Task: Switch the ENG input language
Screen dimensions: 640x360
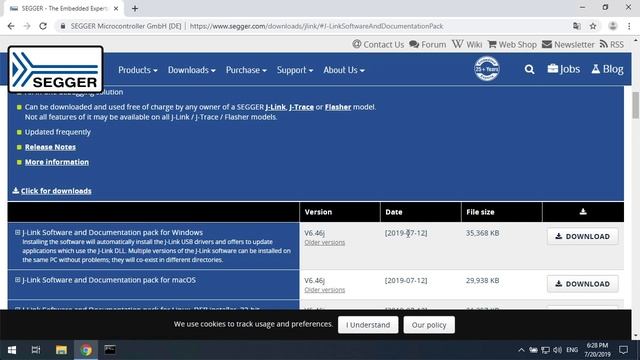Action: coord(572,350)
